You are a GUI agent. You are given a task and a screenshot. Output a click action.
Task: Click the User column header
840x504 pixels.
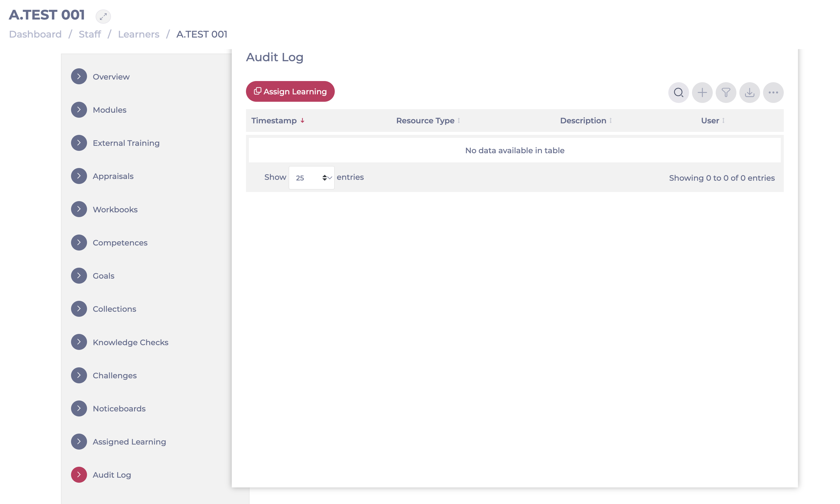[710, 121]
